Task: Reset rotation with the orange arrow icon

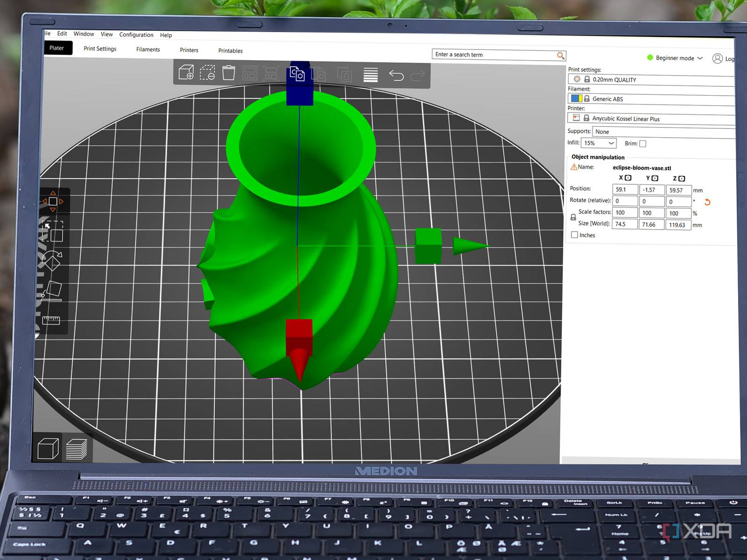Action: point(707,202)
